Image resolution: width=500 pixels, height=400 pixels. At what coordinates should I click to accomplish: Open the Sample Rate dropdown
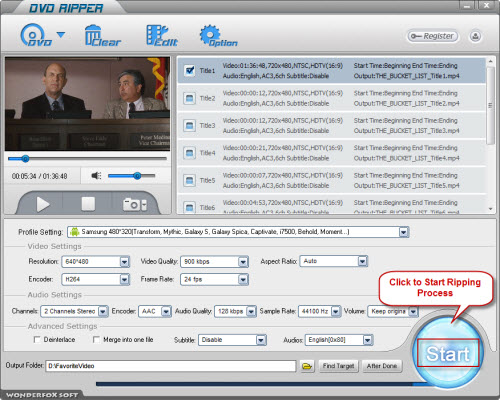(336, 311)
